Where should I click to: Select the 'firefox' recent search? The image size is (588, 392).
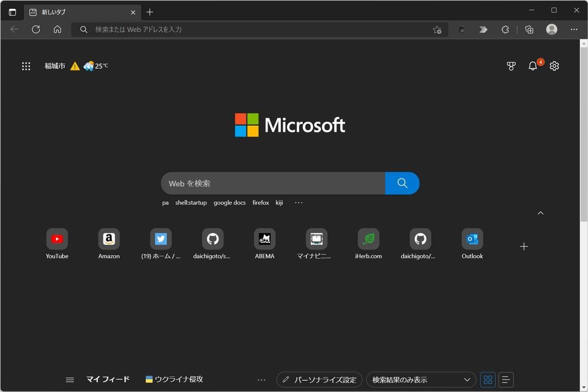click(261, 202)
